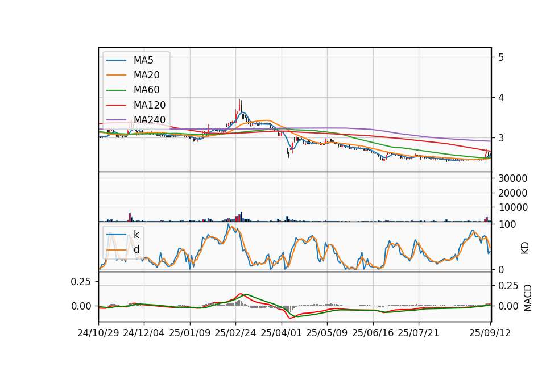Click the 25/02/24 date label
The image size is (546, 392).
tap(235, 333)
